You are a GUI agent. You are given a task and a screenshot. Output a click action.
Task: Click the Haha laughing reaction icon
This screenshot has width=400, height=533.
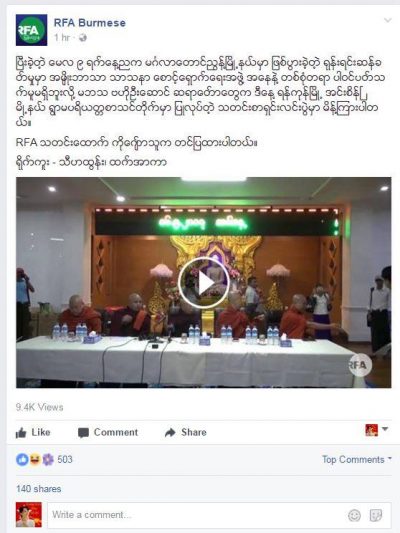(35, 460)
